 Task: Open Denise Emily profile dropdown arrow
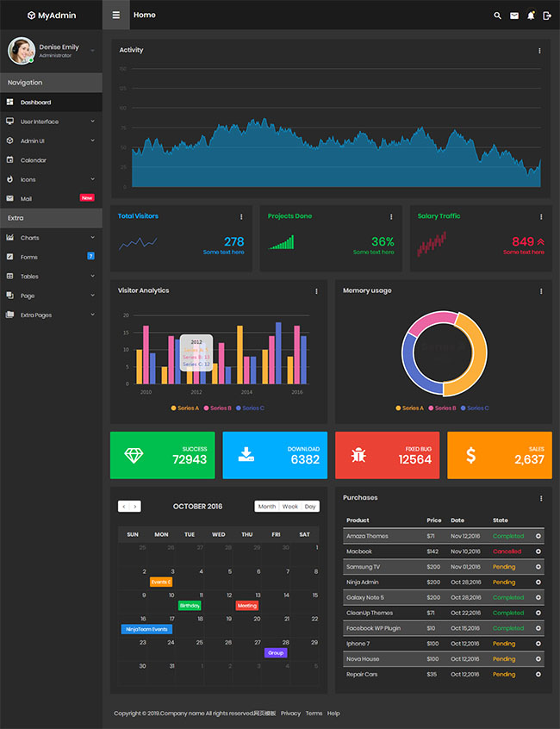coord(92,50)
